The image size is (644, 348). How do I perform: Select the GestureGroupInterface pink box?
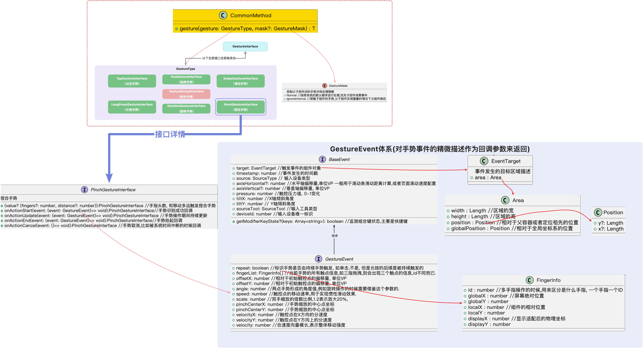click(186, 94)
